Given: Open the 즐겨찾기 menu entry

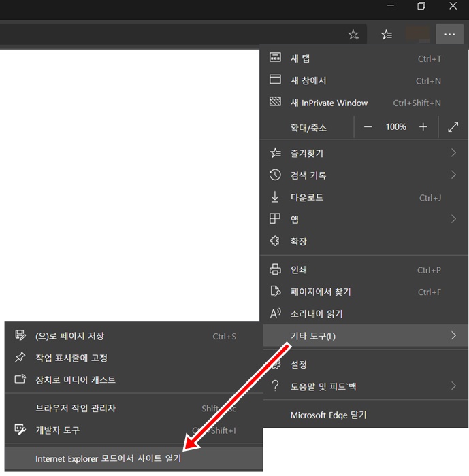Looking at the screenshot, I should [x=364, y=153].
